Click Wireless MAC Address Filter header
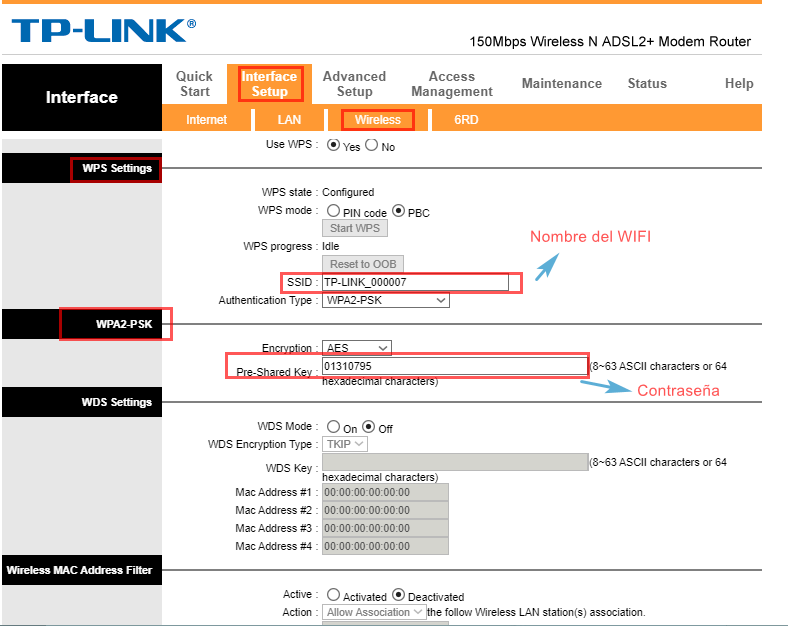This screenshot has height=626, width=788. (x=79, y=570)
